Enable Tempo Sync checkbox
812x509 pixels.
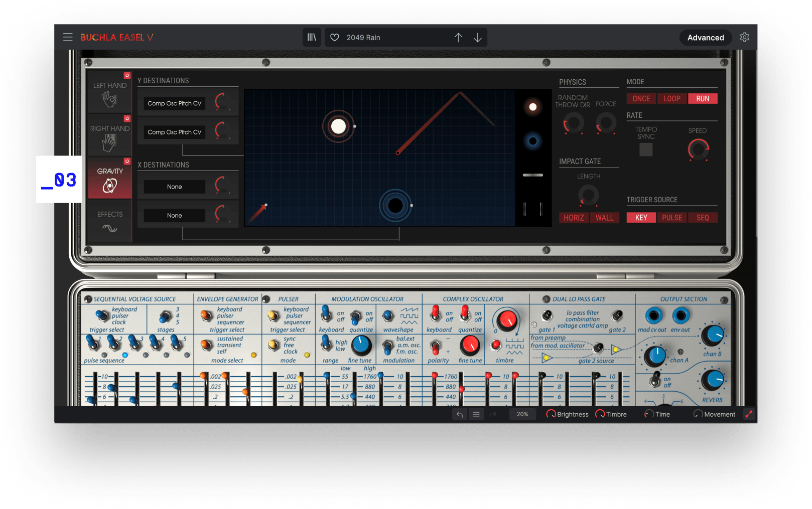pos(646,149)
